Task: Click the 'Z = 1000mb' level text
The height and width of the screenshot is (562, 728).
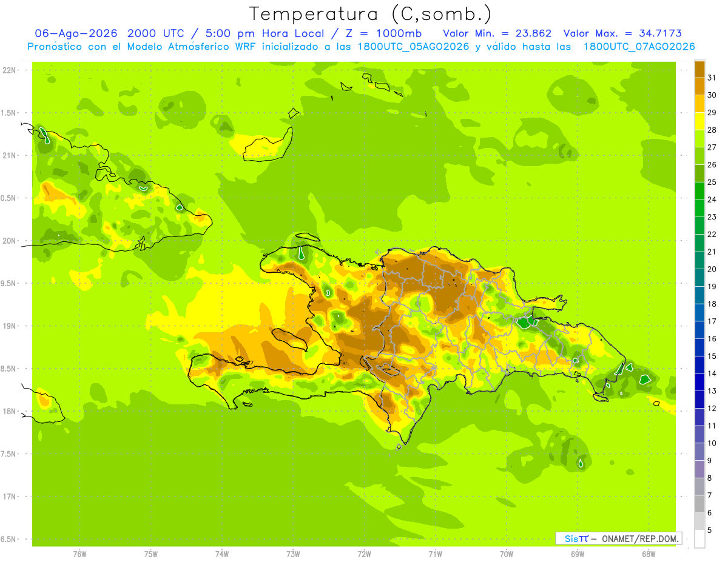Action: click(383, 33)
